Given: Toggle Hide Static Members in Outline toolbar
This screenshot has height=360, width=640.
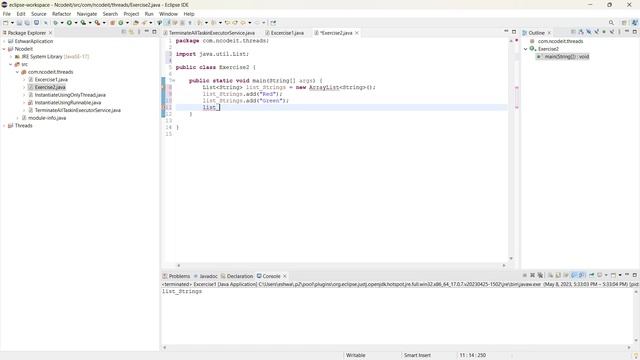Looking at the screenshot, I should click(596, 32).
